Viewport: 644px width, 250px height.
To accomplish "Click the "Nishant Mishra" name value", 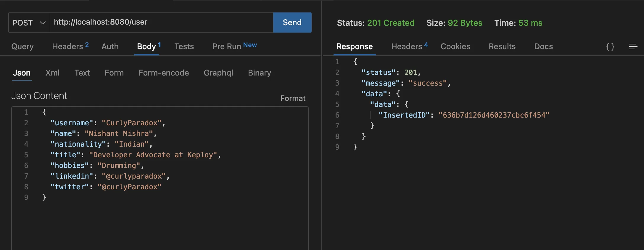I will pyautogui.click(x=119, y=134).
